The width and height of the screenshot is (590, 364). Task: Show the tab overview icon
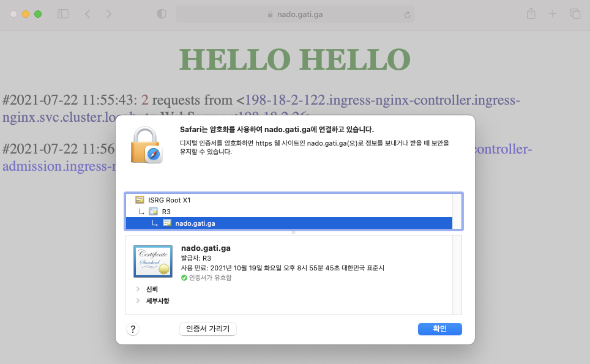(575, 14)
